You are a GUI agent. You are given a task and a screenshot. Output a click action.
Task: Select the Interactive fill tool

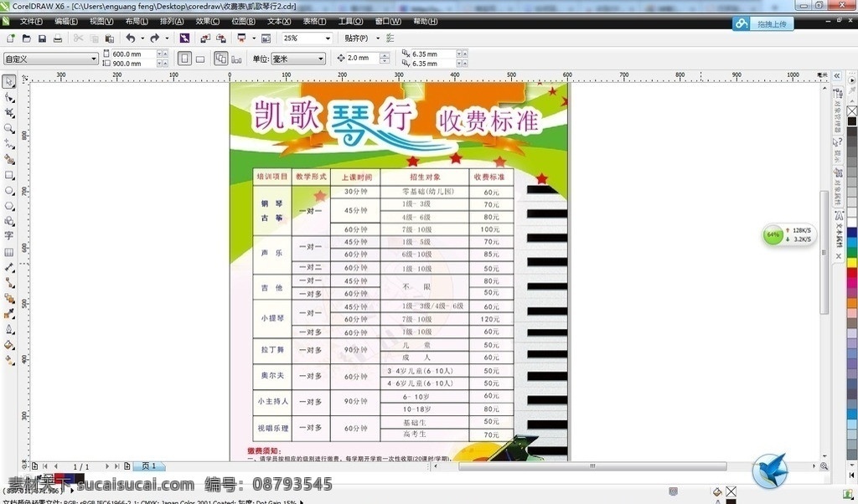(x=8, y=360)
